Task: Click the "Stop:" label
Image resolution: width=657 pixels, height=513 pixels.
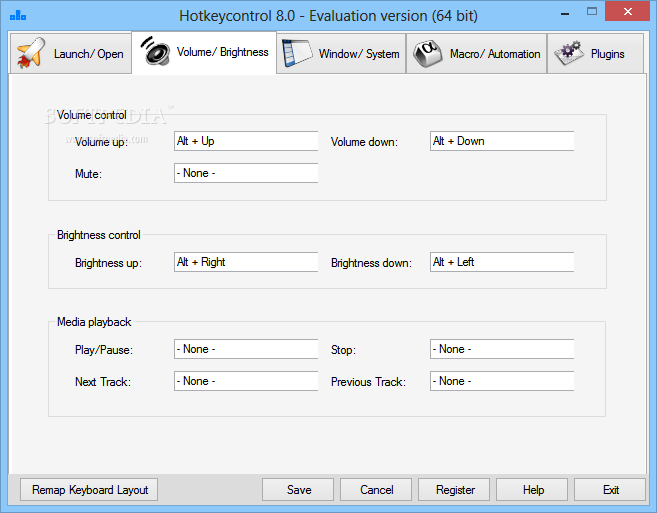Action: (x=343, y=350)
